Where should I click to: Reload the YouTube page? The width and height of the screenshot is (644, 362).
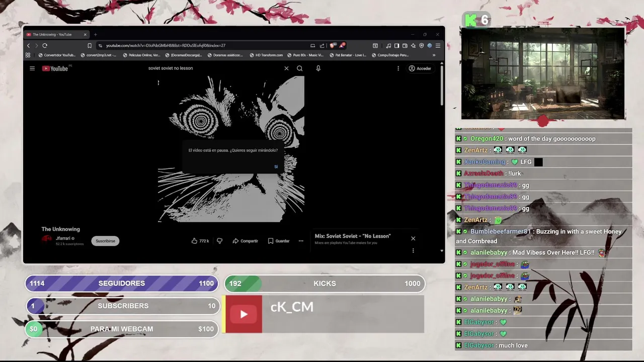click(x=45, y=45)
